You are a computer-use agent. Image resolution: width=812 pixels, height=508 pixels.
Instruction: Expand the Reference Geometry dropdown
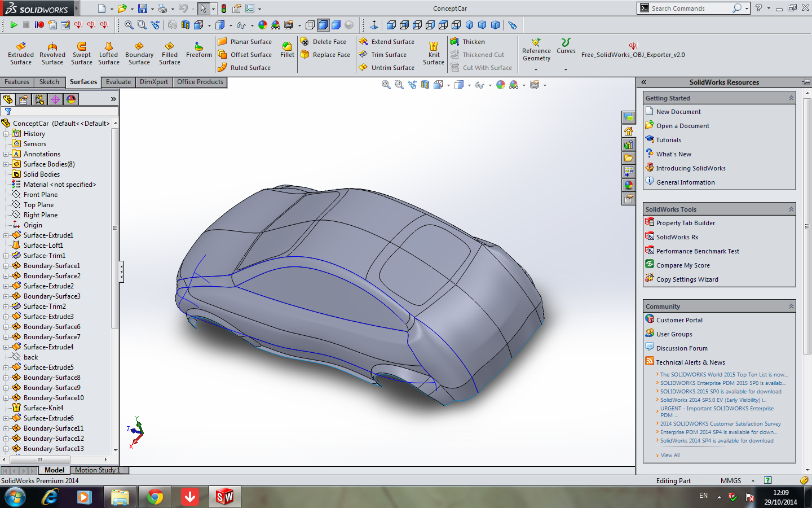(536, 70)
